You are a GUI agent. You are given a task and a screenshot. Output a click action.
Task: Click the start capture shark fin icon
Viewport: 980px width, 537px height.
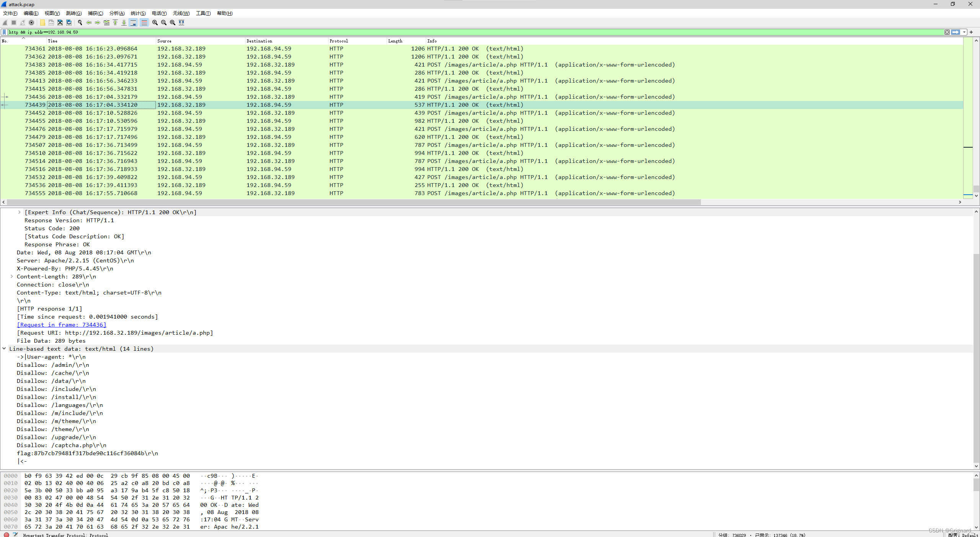(x=5, y=23)
